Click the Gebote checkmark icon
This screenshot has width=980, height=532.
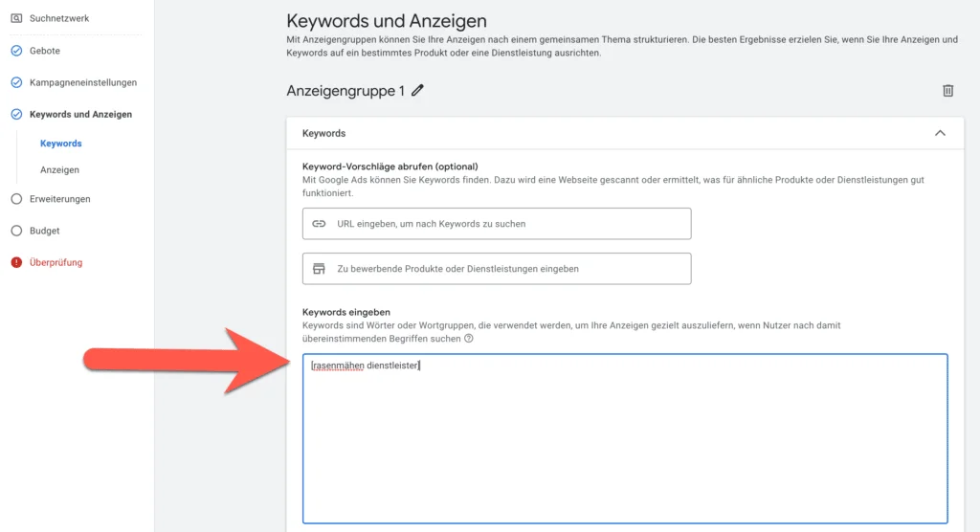(16, 51)
